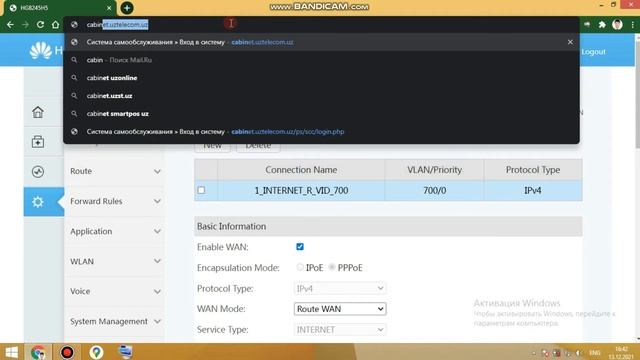Remove the first cabinet.uztelecom.uz suggestion
The width and height of the screenshot is (640, 360).
[570, 42]
